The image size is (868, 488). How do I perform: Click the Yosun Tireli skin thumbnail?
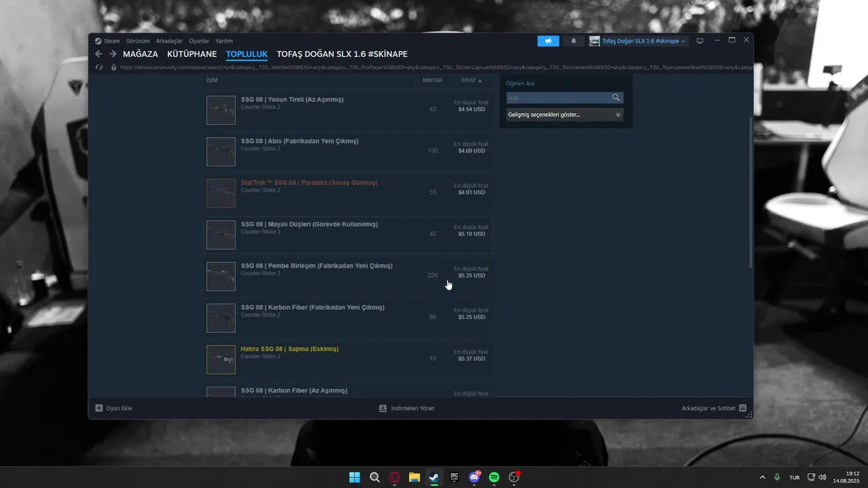221,110
